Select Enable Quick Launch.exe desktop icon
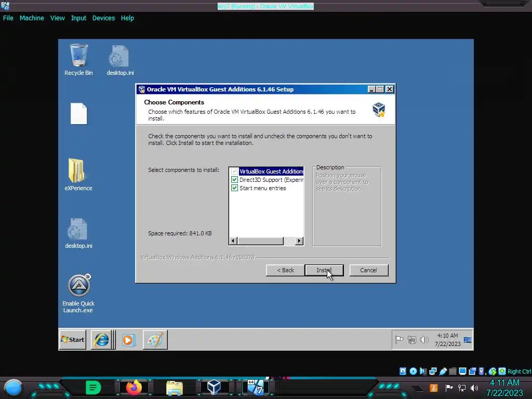The height and width of the screenshot is (399, 532). coord(78,294)
